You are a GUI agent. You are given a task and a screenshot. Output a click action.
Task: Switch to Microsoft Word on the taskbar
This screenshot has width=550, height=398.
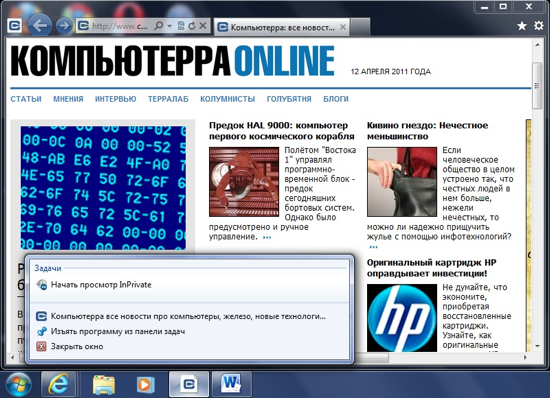tap(232, 384)
